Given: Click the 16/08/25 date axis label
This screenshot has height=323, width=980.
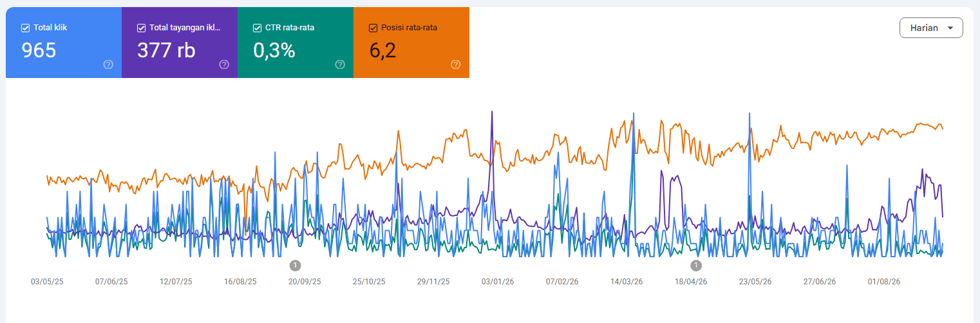Looking at the screenshot, I should [x=240, y=282].
